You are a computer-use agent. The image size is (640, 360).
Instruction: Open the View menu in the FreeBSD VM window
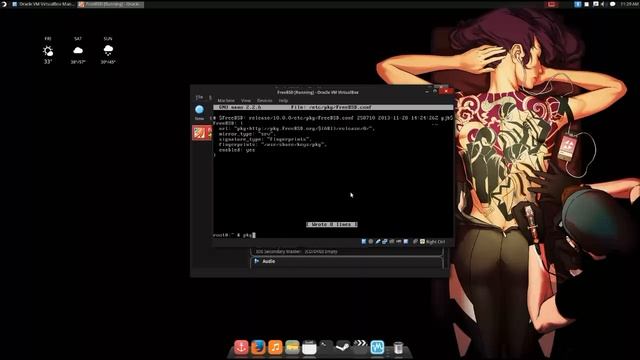click(x=246, y=100)
